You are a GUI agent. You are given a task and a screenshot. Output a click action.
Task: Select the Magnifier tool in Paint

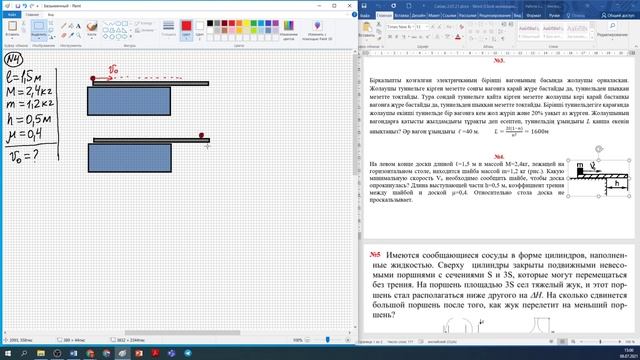click(78, 36)
